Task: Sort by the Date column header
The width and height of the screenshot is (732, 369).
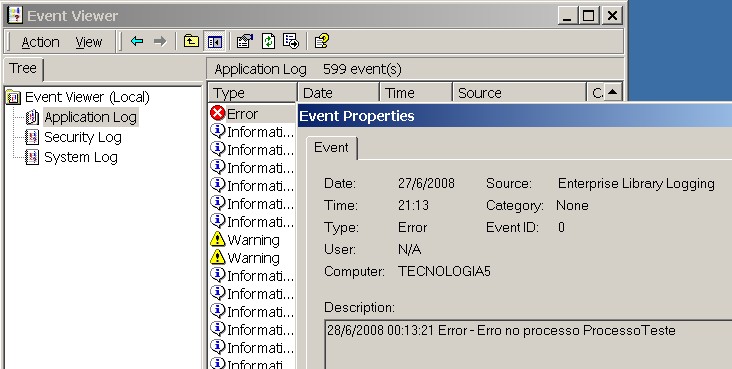Action: 338,93
